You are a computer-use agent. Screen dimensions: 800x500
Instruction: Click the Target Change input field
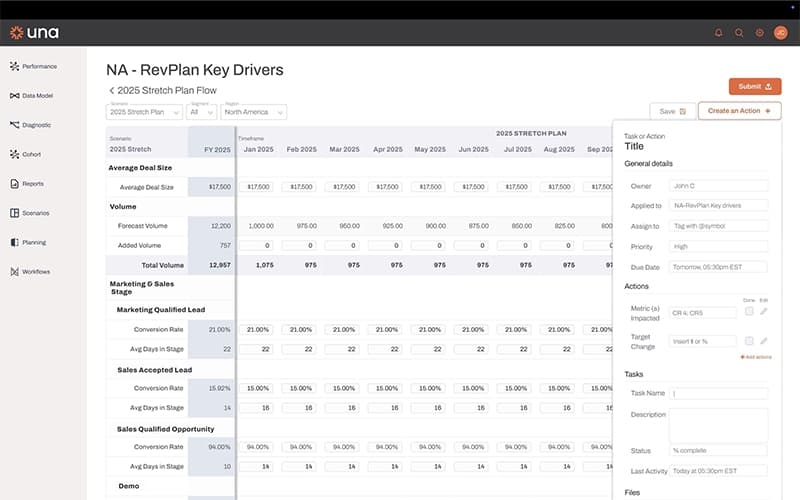point(703,341)
